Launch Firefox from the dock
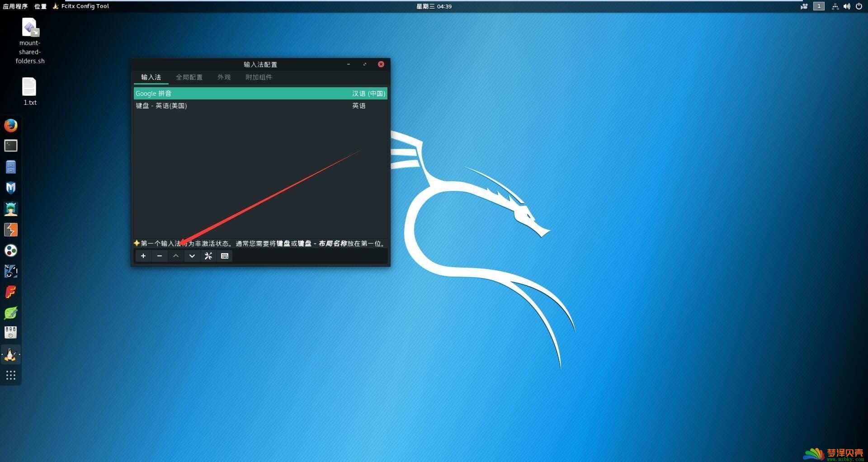 pos(11,125)
